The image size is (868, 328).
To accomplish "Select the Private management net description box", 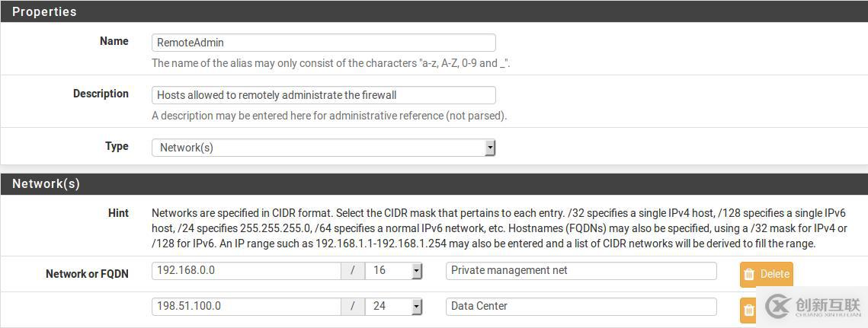I will pyautogui.click(x=581, y=271).
